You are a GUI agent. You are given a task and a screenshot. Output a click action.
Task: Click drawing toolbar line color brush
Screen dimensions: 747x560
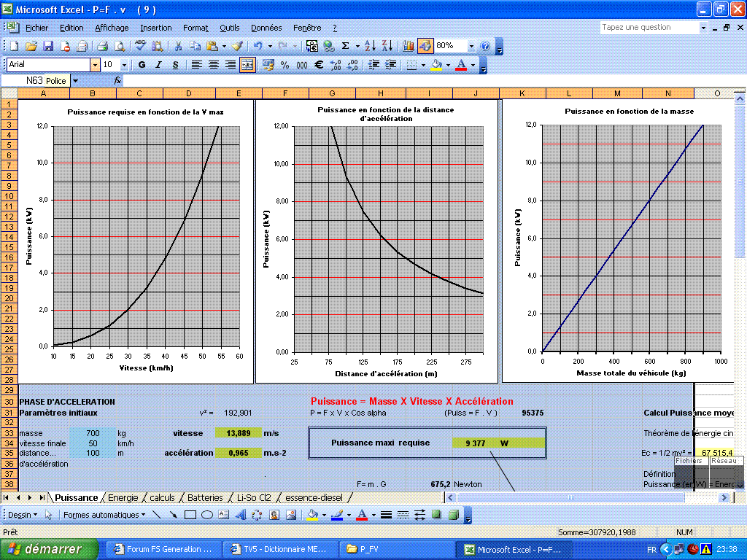pos(337,515)
